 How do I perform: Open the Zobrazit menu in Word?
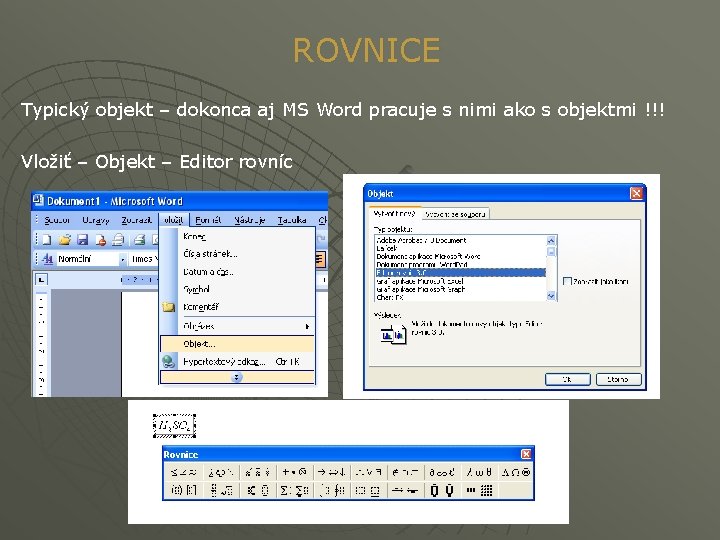[x=136, y=220]
